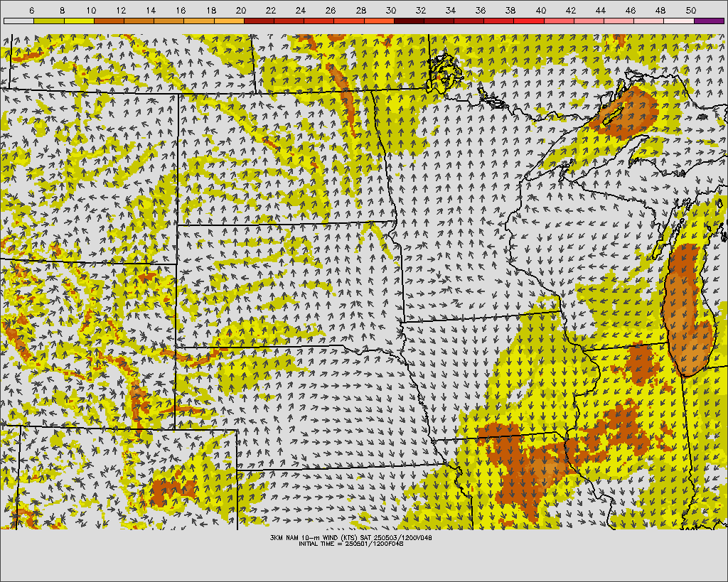Viewport: 728px width, 582px height.
Task: Pick the maroon 30–32 knots swatch
Action: pyautogui.click(x=409, y=21)
